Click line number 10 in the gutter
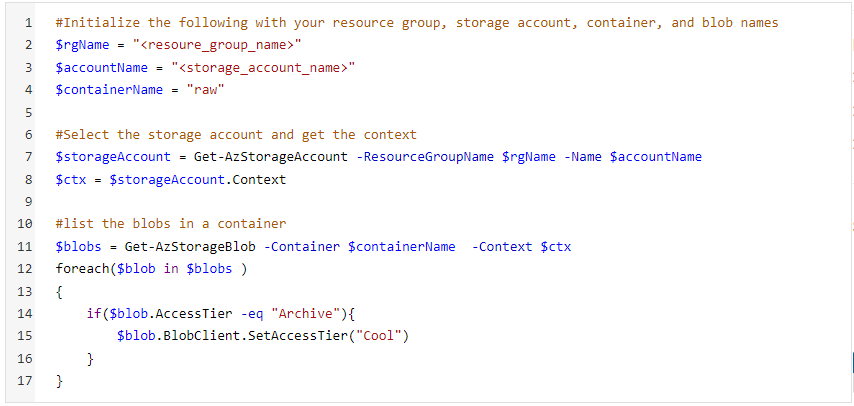854x406 pixels. [25, 224]
